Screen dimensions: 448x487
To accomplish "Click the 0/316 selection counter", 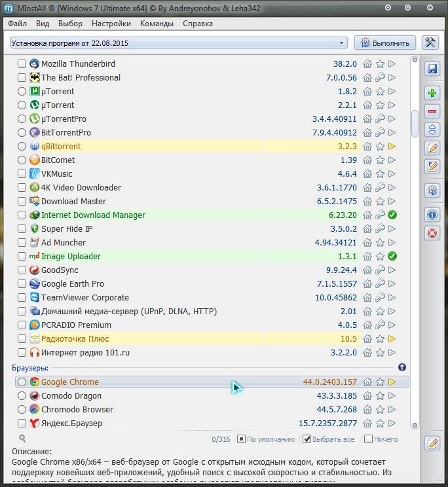I will click(x=221, y=439).
